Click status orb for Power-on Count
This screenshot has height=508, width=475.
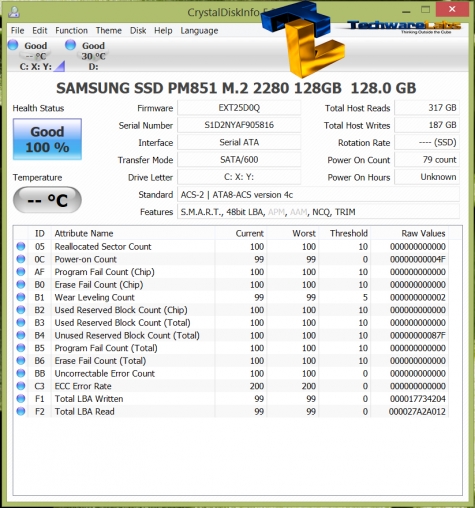[21, 259]
